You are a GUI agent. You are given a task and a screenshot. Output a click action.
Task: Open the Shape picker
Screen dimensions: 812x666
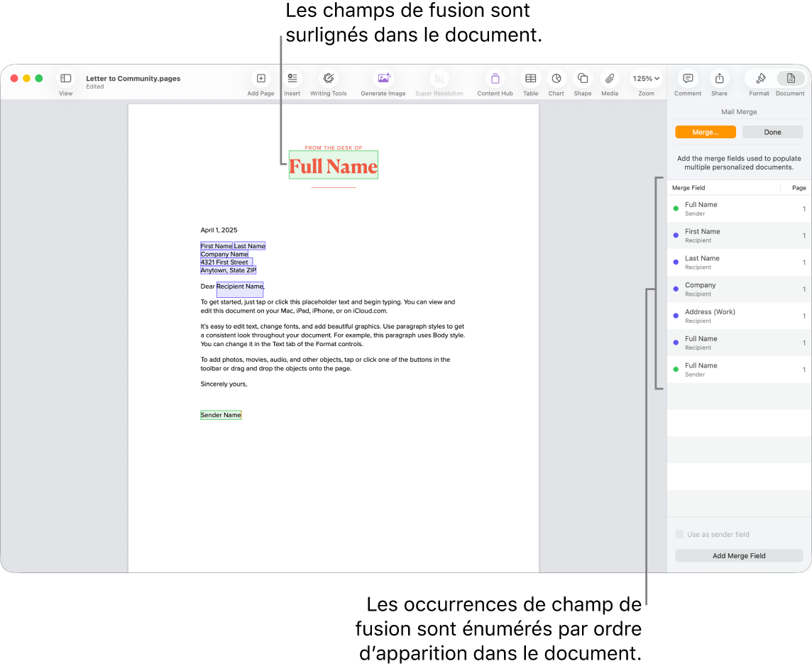pyautogui.click(x=582, y=78)
